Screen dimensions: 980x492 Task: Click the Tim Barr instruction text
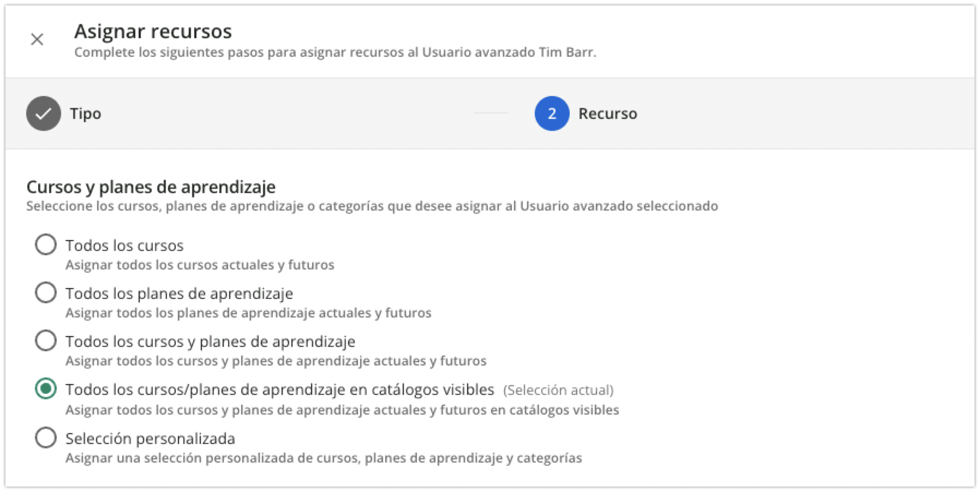point(336,53)
